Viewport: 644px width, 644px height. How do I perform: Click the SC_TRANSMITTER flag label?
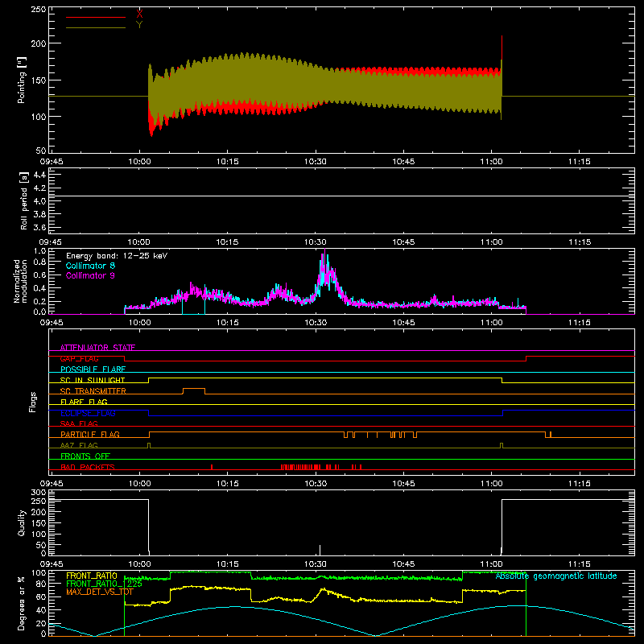[x=93, y=391]
